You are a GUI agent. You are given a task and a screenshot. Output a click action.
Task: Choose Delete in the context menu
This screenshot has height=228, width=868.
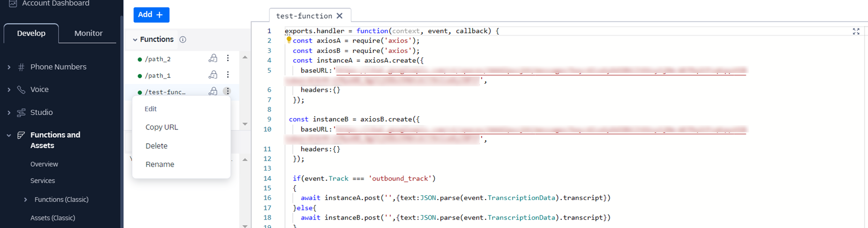(x=156, y=146)
